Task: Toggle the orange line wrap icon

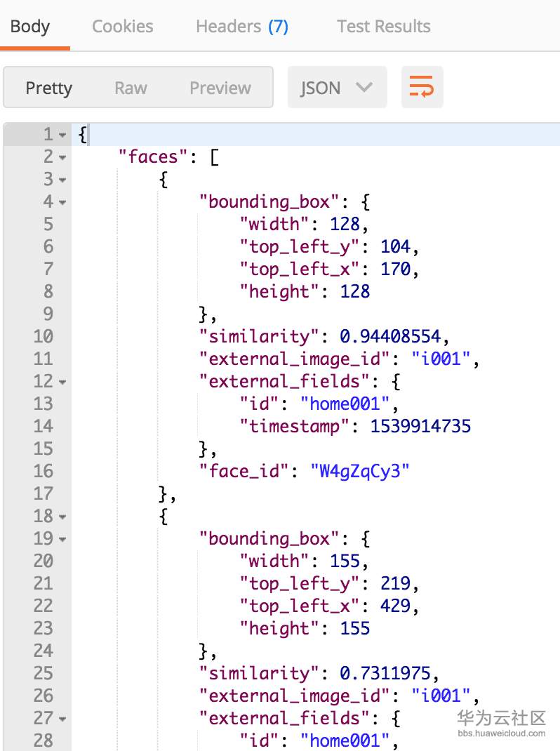Action: (422, 87)
